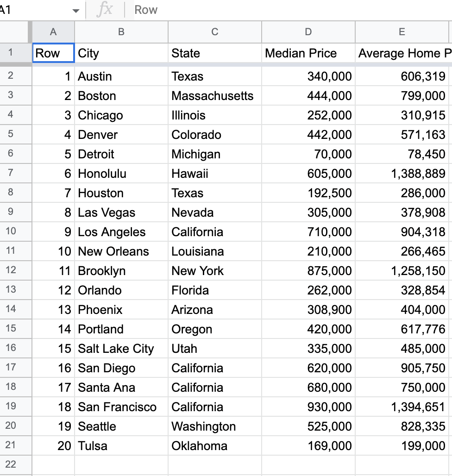This screenshot has height=476, width=452.
Task: Select the Brooklyn cell in column B
Action: pyautogui.click(x=120, y=271)
